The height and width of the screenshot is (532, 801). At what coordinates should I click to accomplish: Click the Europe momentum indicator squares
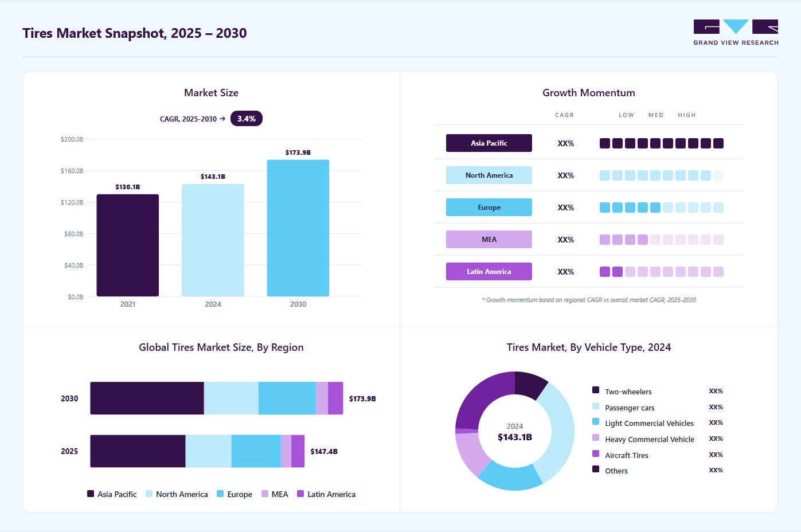point(662,208)
